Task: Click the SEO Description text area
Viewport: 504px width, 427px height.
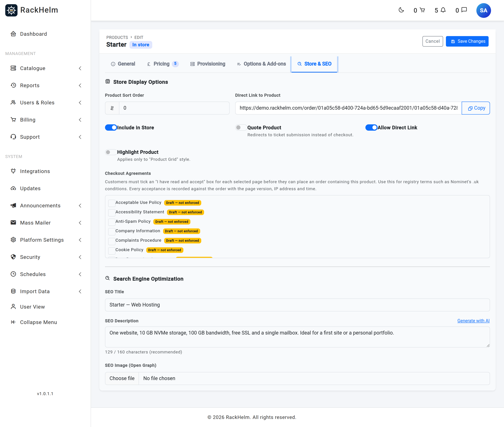Action: tap(297, 337)
